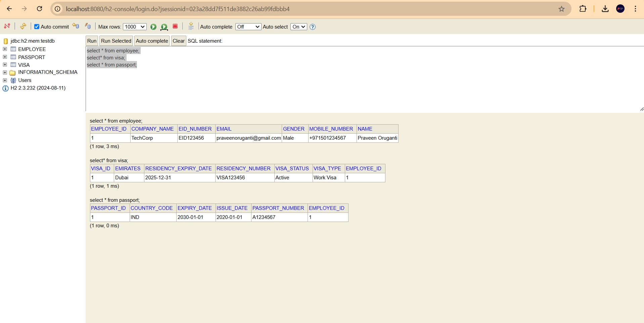Open the browser profile avatar
The height and width of the screenshot is (323, 644).
pyautogui.click(x=620, y=9)
